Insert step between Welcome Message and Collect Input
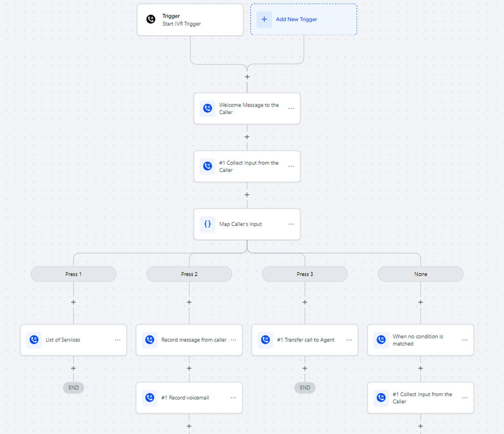The image size is (504, 434). [247, 137]
